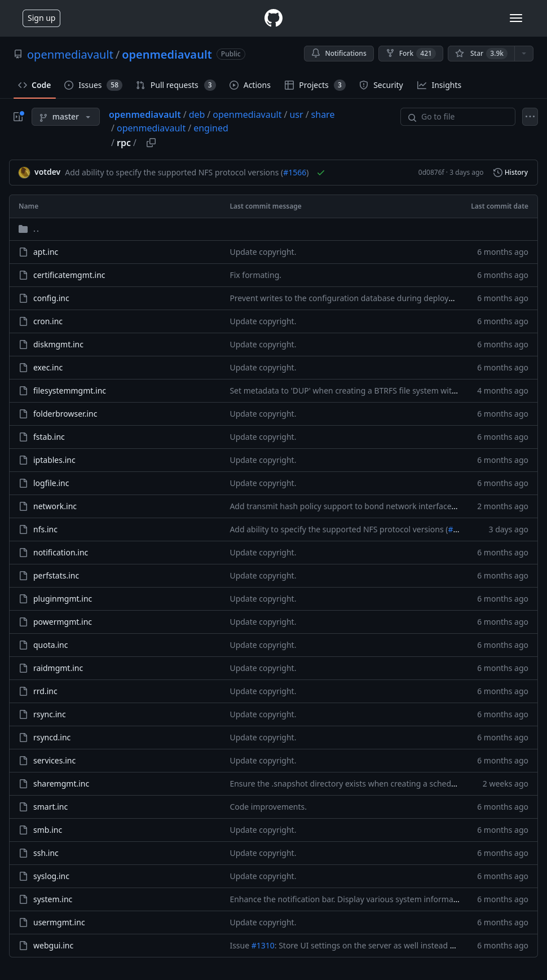This screenshot has height=980, width=547.
Task: Open the three-dots more options button
Action: [x=530, y=117]
